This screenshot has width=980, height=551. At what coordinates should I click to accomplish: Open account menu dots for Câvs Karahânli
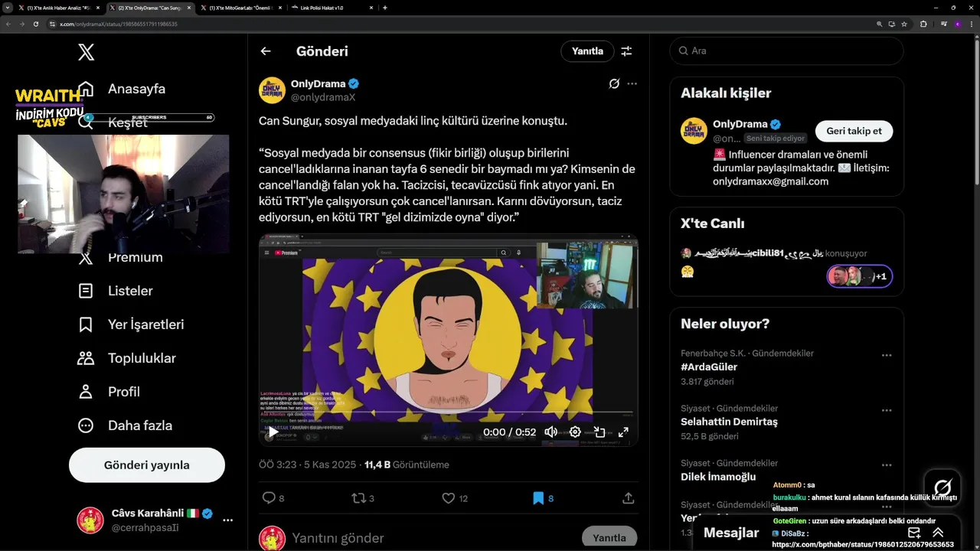227,520
